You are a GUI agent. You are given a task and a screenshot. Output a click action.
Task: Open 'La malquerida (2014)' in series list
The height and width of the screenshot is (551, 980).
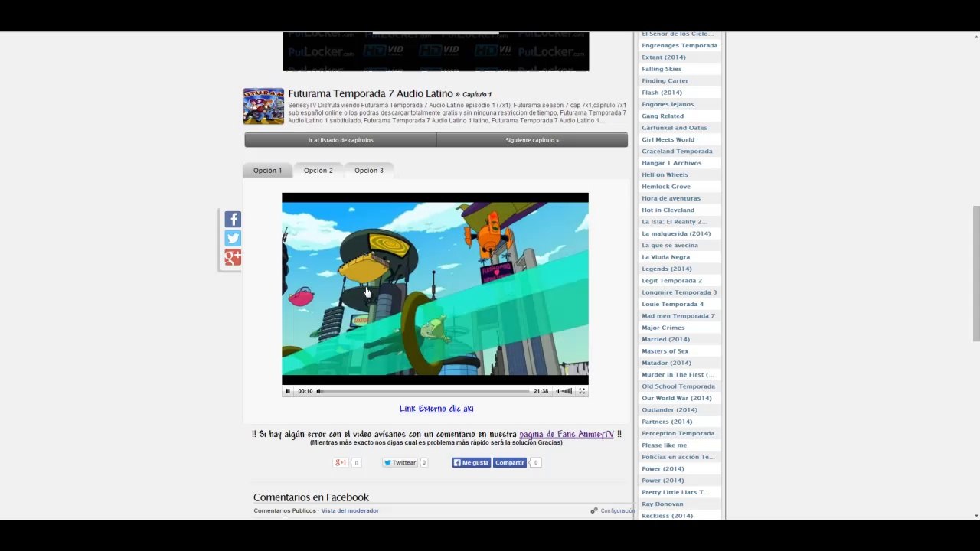tap(676, 233)
